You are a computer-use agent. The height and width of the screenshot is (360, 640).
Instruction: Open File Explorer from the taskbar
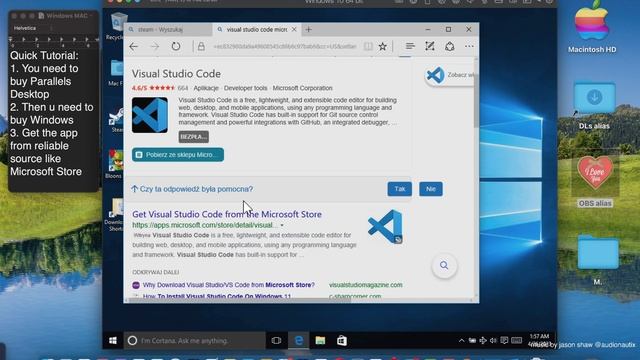coord(320,340)
